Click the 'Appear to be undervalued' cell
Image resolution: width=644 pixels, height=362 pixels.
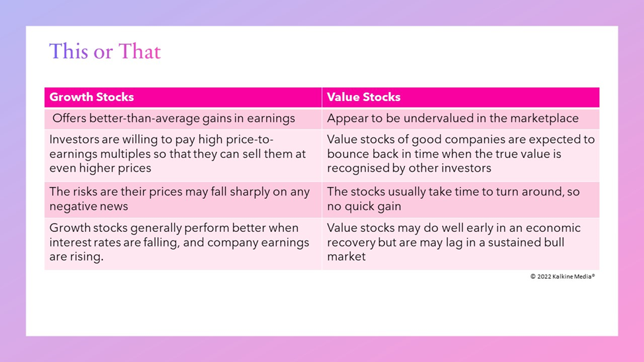click(x=461, y=118)
